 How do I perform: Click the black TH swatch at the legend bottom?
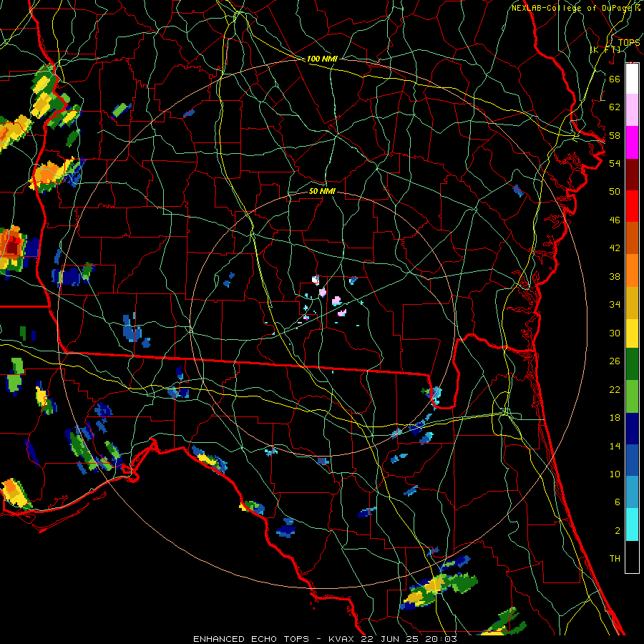[632, 557]
